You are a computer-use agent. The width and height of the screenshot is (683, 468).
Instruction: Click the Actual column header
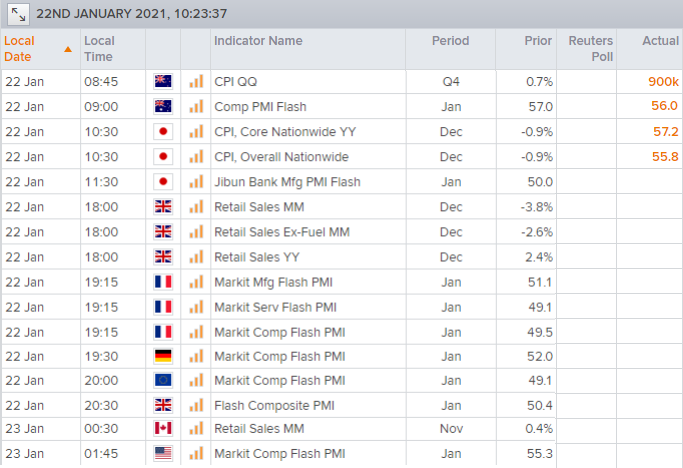pos(660,41)
